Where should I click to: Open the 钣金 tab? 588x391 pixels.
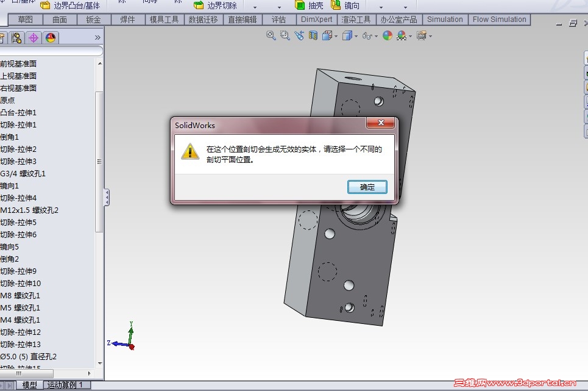coord(93,20)
